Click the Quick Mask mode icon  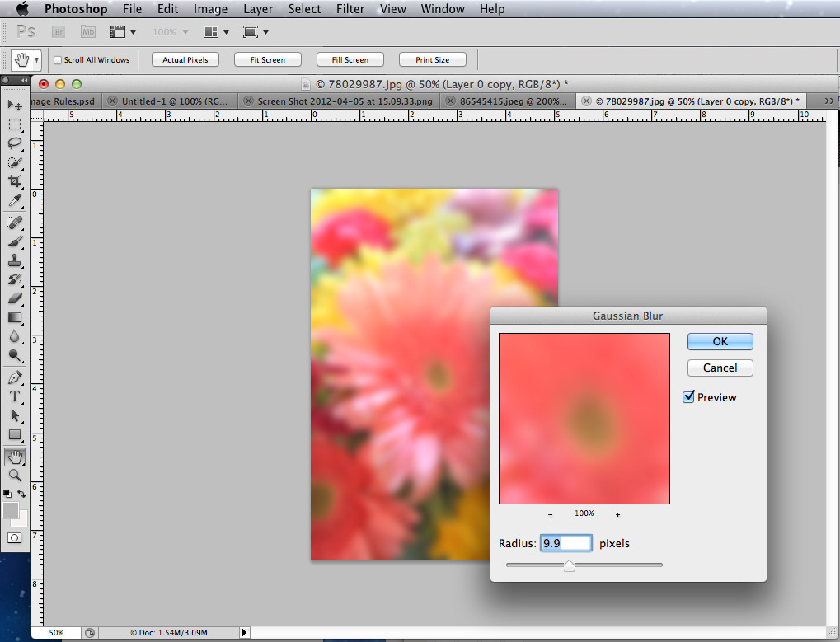tap(15, 537)
